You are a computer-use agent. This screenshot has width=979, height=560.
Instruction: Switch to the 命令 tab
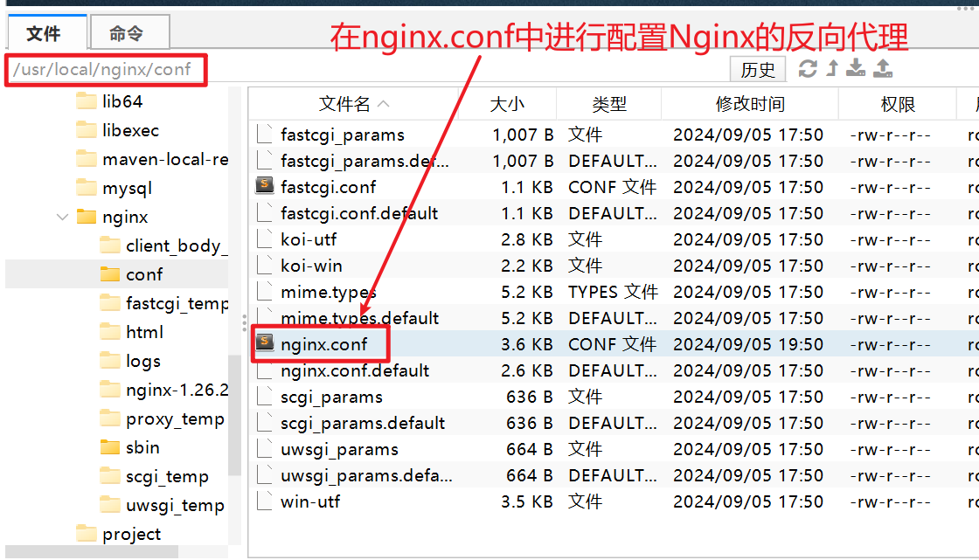coord(127,34)
